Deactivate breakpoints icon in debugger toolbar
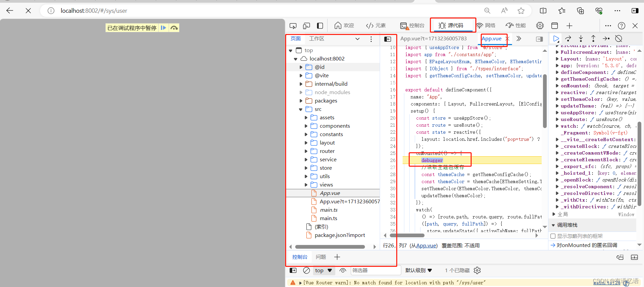This screenshot has height=287, width=644. click(618, 39)
